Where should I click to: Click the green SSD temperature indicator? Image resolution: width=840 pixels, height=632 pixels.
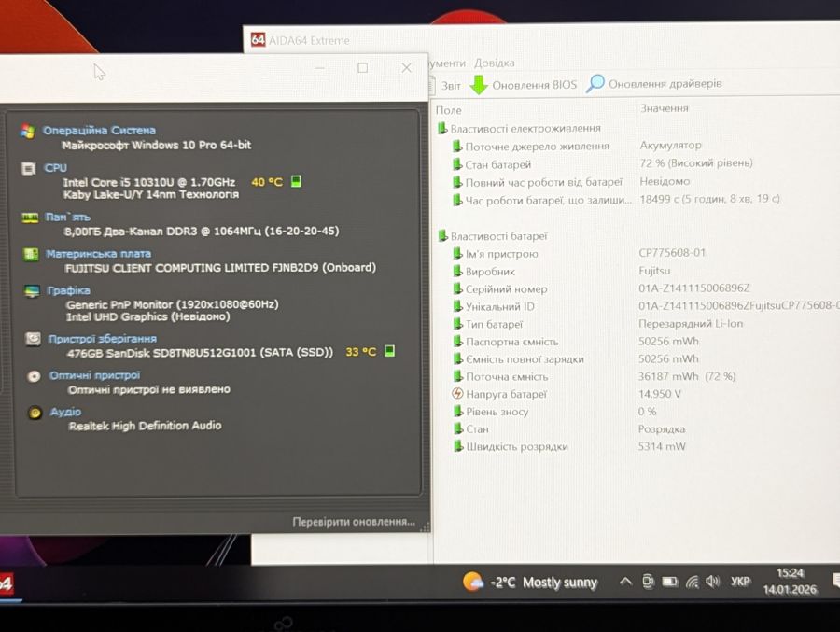(390, 351)
